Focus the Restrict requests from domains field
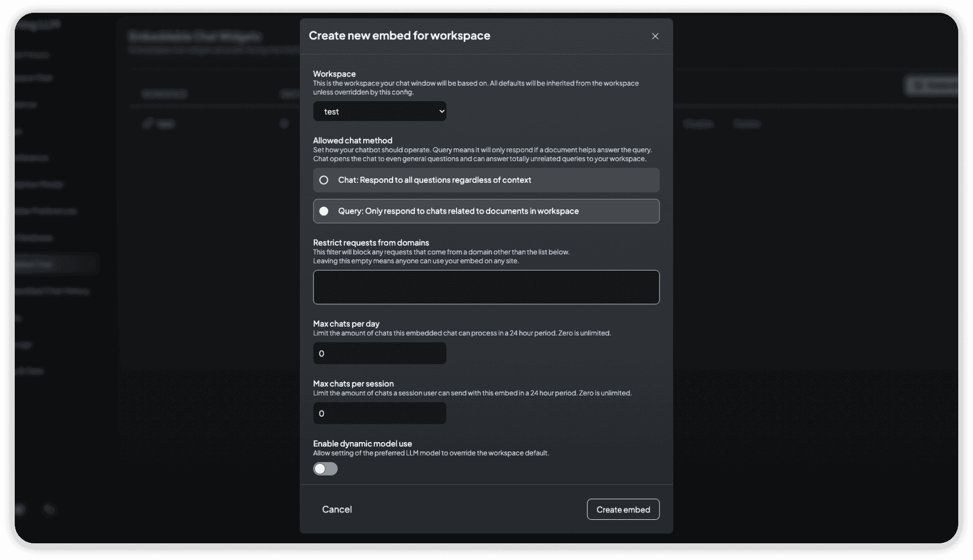Viewport: 973px width, 560px height. 486,287
